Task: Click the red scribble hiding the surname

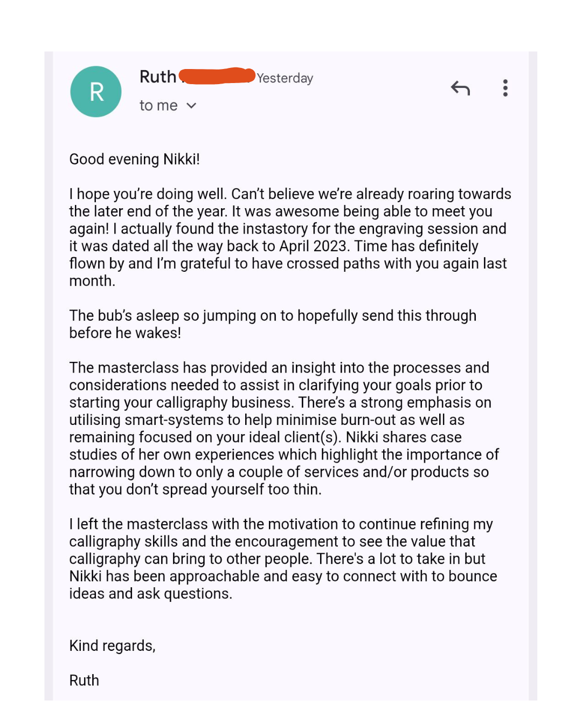Action: tap(217, 76)
